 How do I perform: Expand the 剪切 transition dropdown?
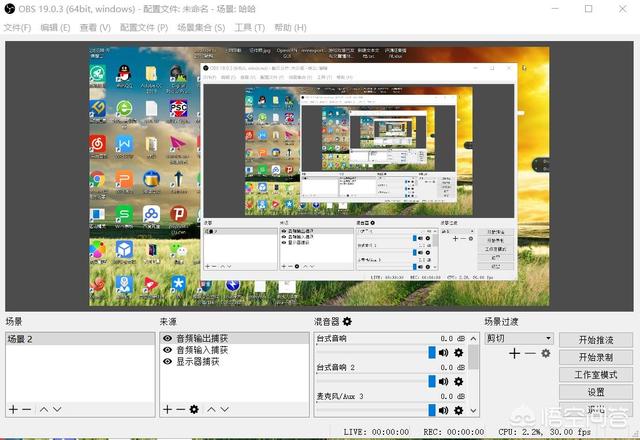546,339
